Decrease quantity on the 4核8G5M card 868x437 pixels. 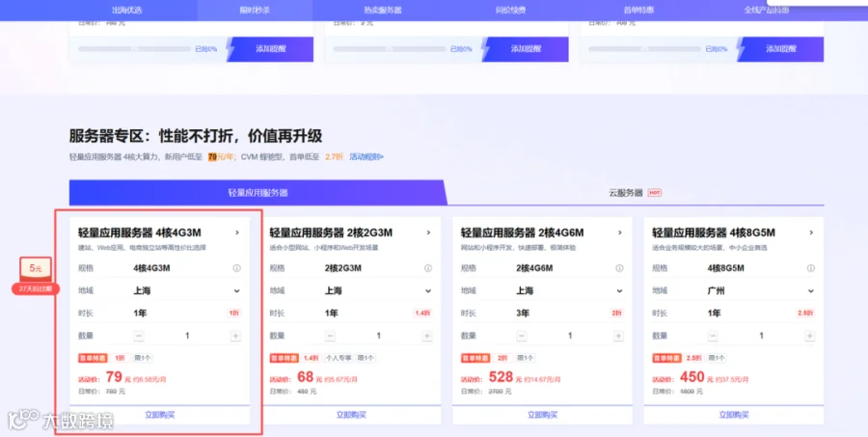713,336
